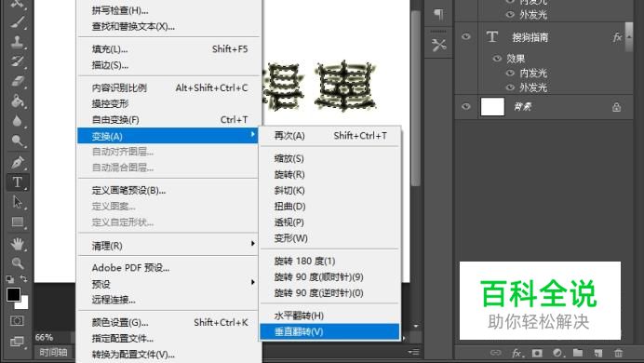Toggle 内发光 effect eye under 搜狗指南
This screenshot has height=363, width=644.
(x=510, y=73)
